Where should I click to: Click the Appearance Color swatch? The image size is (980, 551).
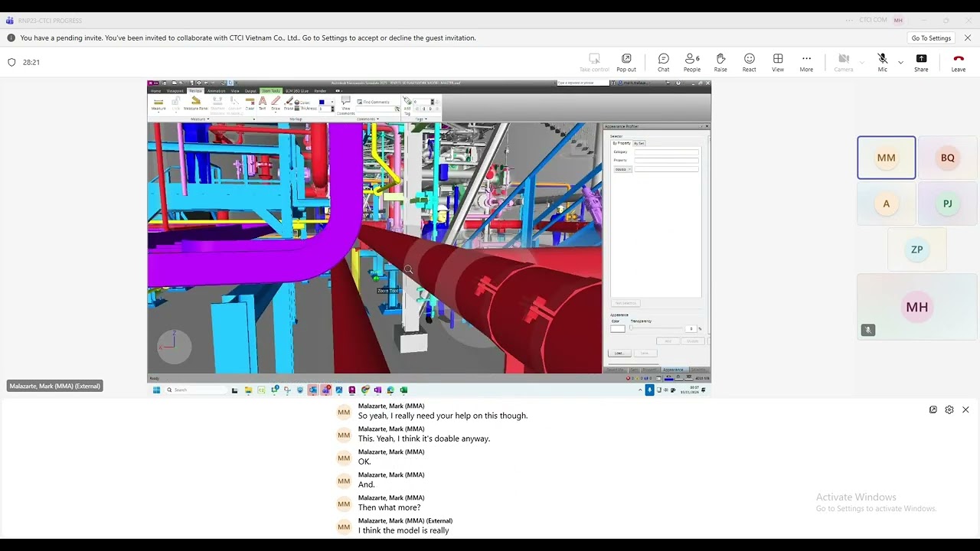tap(618, 328)
